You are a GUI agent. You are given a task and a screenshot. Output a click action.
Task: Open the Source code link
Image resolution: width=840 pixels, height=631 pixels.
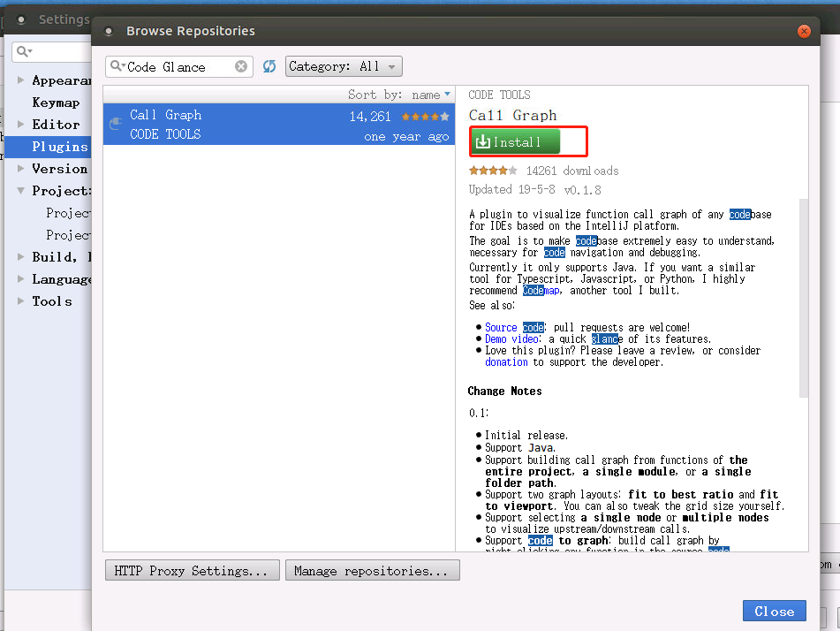pos(514,327)
